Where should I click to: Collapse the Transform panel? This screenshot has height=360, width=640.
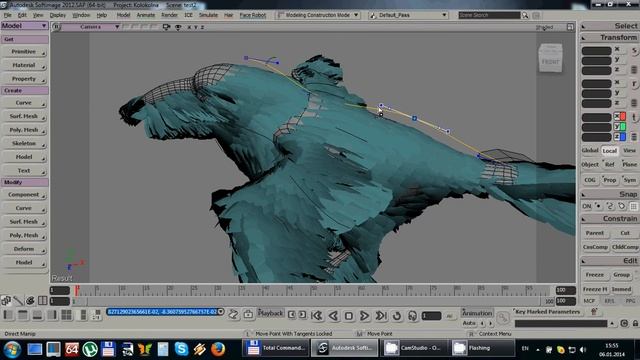583,38
